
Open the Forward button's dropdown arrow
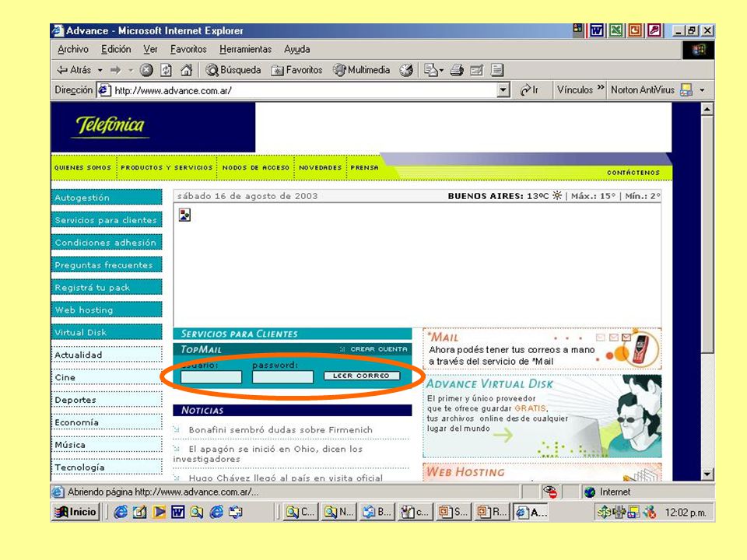click(x=131, y=71)
